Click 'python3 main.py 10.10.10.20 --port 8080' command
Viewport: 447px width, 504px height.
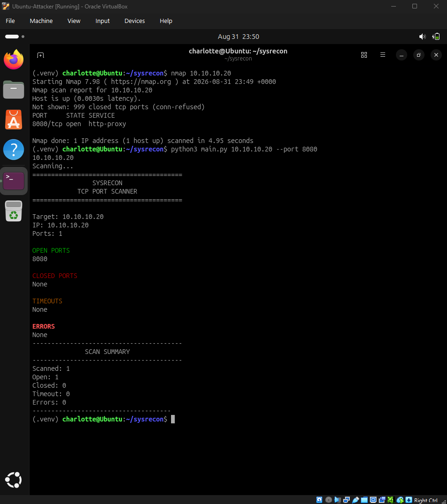244,149
